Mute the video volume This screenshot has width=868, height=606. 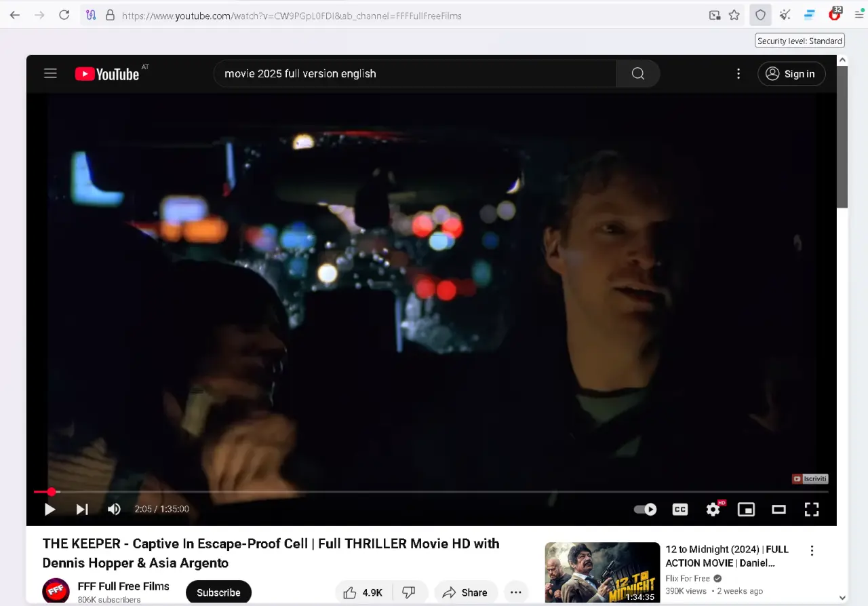[x=114, y=509]
